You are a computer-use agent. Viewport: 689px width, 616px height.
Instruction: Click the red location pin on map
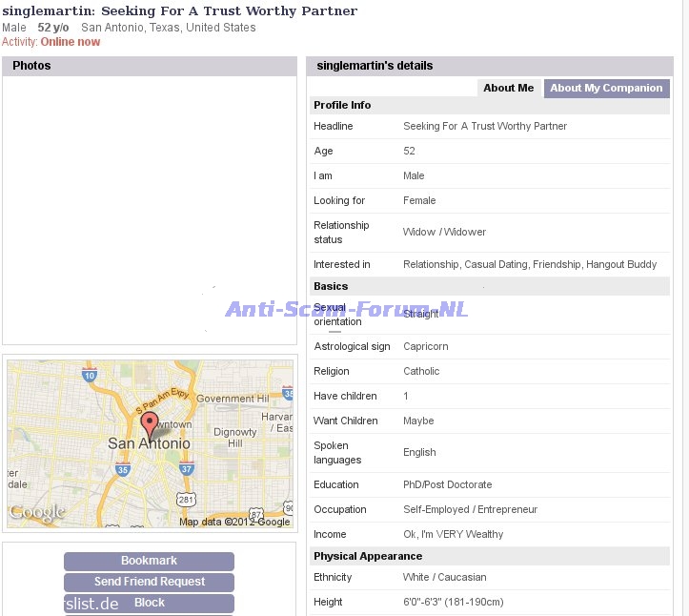[150, 423]
